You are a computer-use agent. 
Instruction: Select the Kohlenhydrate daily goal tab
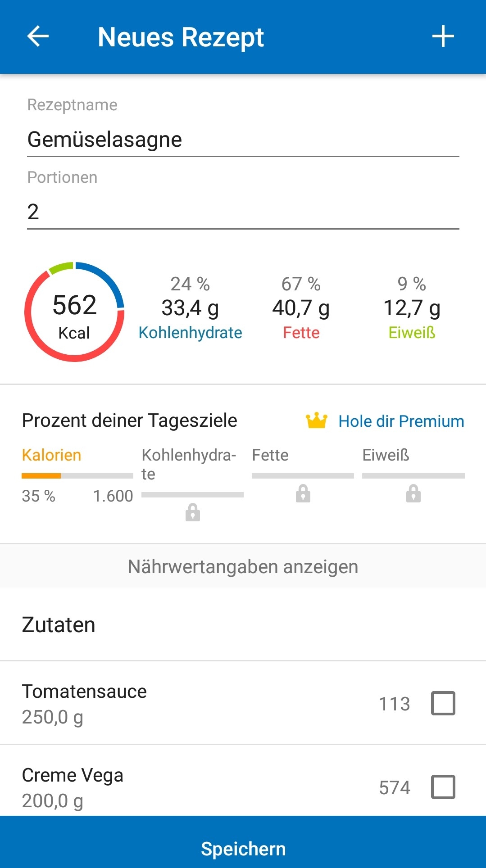pyautogui.click(x=189, y=464)
